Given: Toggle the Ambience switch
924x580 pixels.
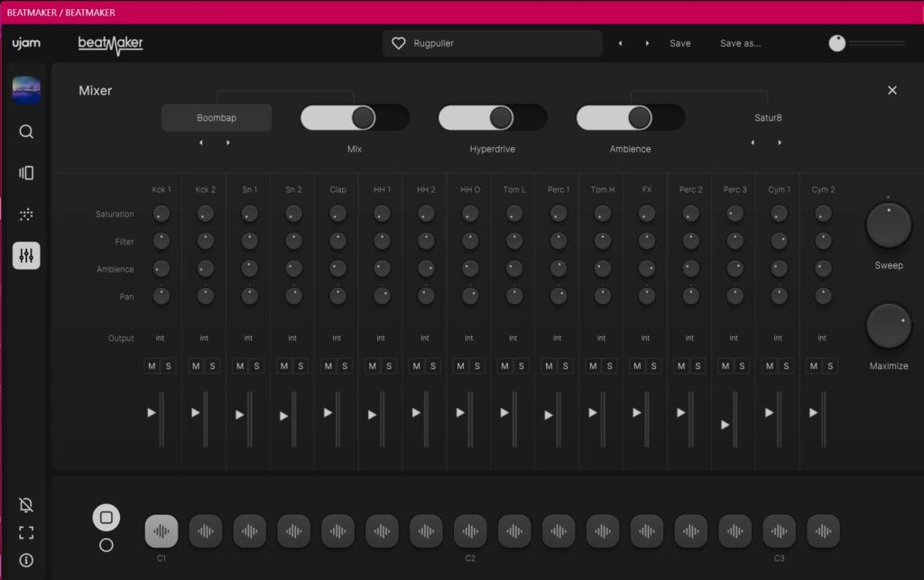Looking at the screenshot, I should coord(630,118).
